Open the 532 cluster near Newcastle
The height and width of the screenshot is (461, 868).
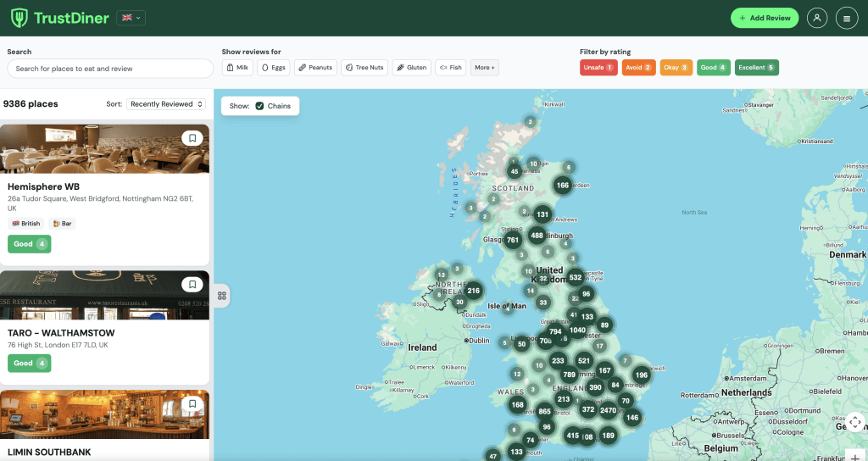pyautogui.click(x=576, y=277)
